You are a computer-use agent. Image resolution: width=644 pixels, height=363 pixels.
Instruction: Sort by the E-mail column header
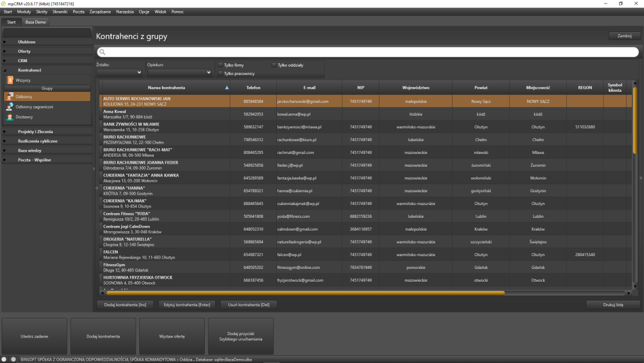309,88
